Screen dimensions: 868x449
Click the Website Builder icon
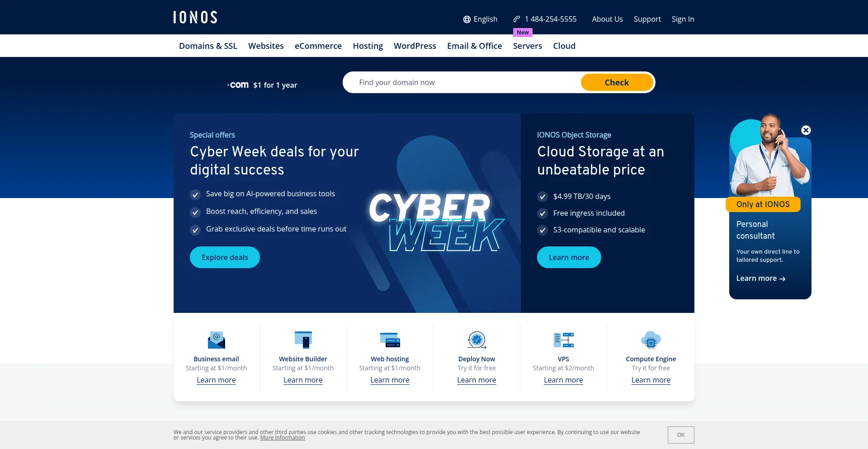(303, 340)
